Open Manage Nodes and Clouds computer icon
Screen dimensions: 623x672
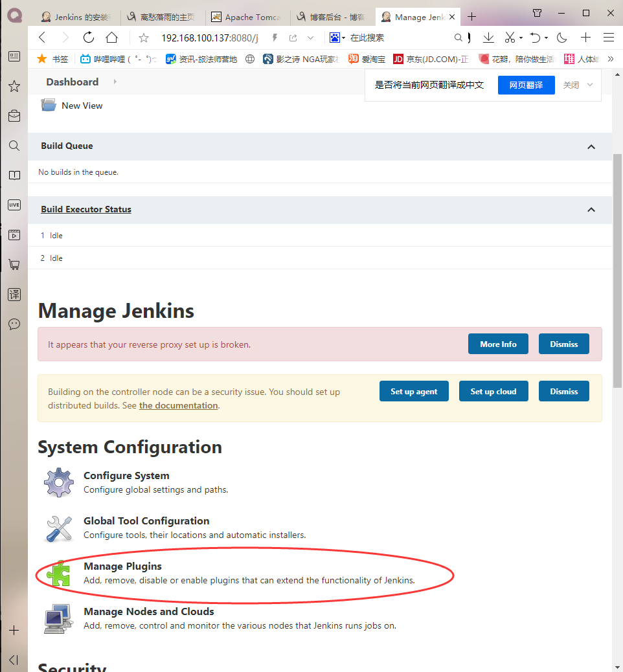[58, 619]
